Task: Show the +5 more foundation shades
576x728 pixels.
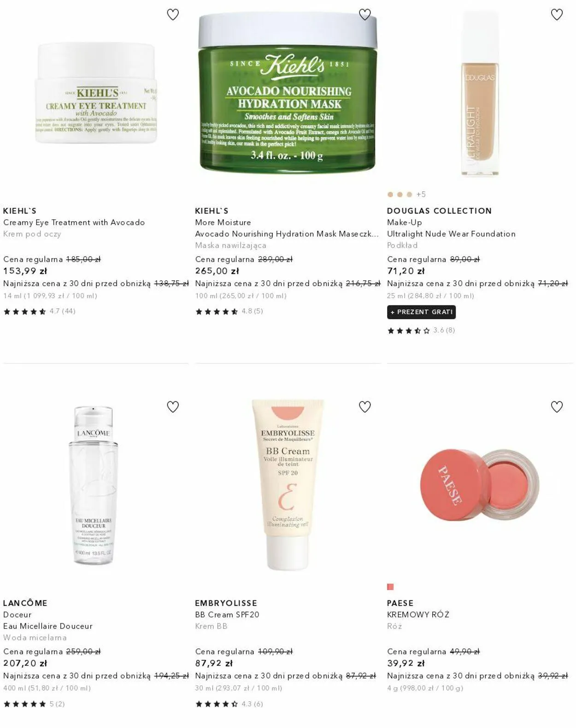Action: click(x=421, y=194)
